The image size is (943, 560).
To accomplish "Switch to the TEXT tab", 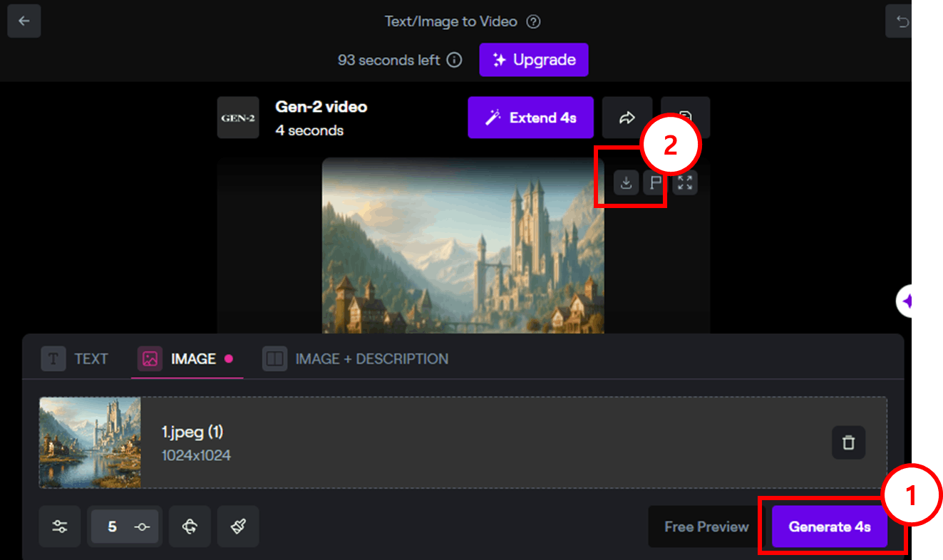I will [x=76, y=359].
